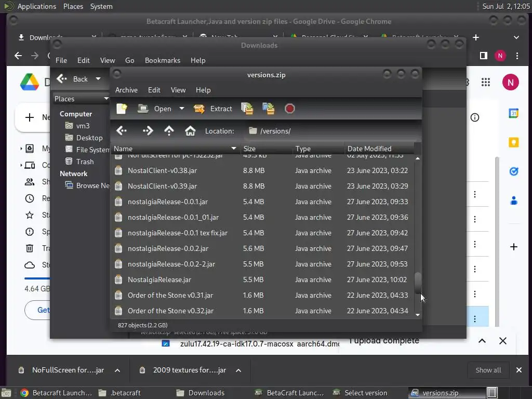Click the scroll down arrow of file list
This screenshot has height=399, width=532.
pos(418,315)
